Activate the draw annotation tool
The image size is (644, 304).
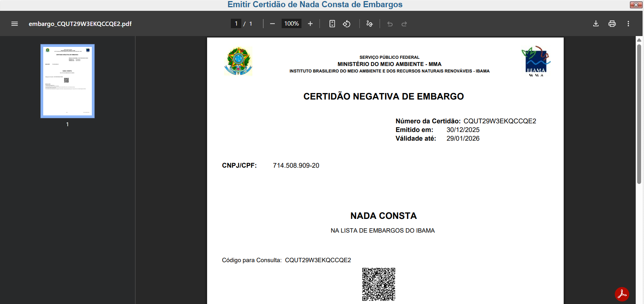click(x=369, y=24)
